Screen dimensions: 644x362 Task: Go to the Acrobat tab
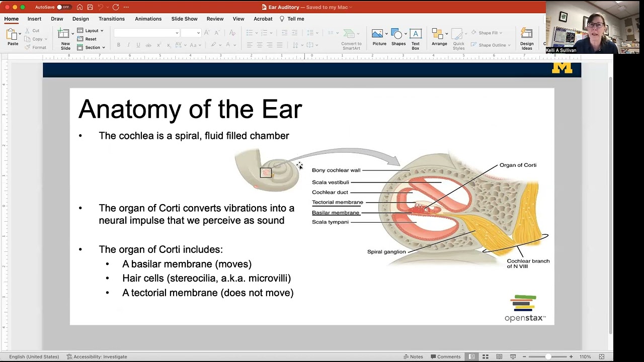tap(263, 19)
